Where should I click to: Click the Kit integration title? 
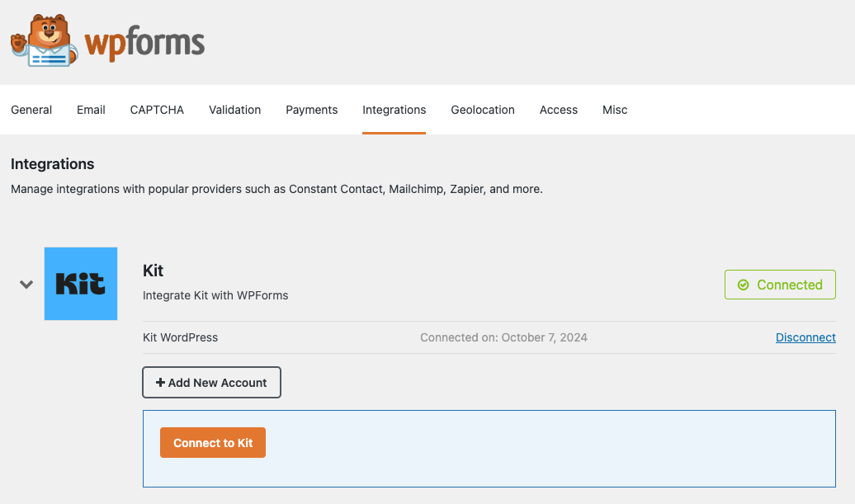[x=153, y=271]
